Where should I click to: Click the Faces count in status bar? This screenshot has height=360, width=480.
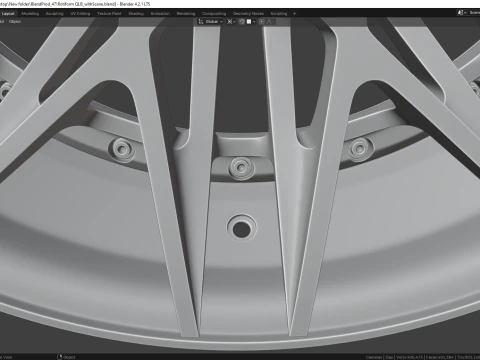441,357
